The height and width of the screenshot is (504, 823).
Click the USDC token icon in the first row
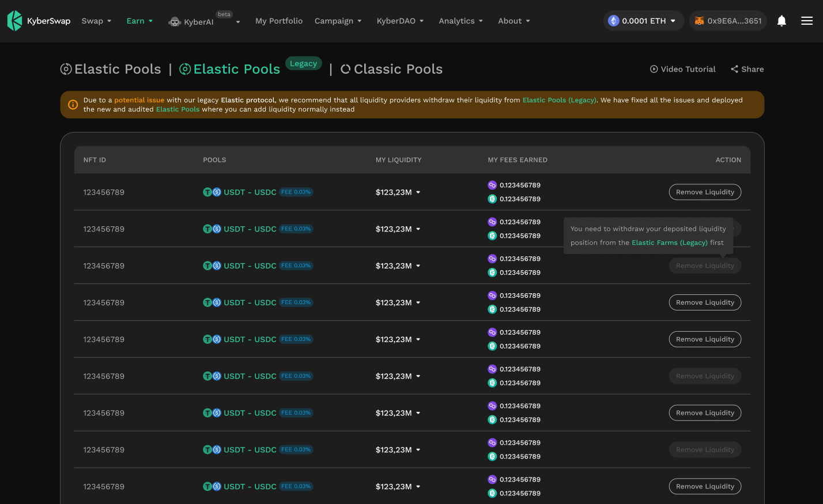tap(217, 192)
